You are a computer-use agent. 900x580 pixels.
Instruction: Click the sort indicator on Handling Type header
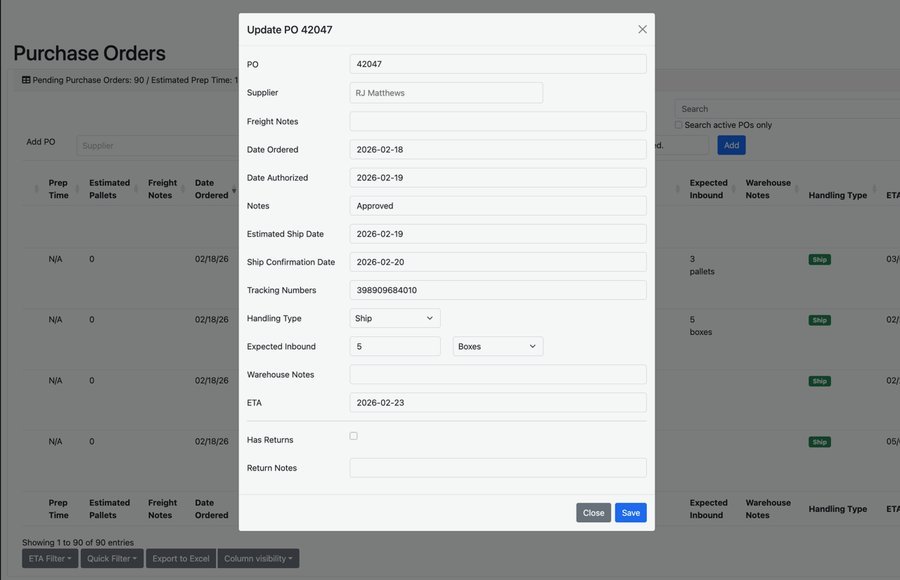[x=872, y=188]
